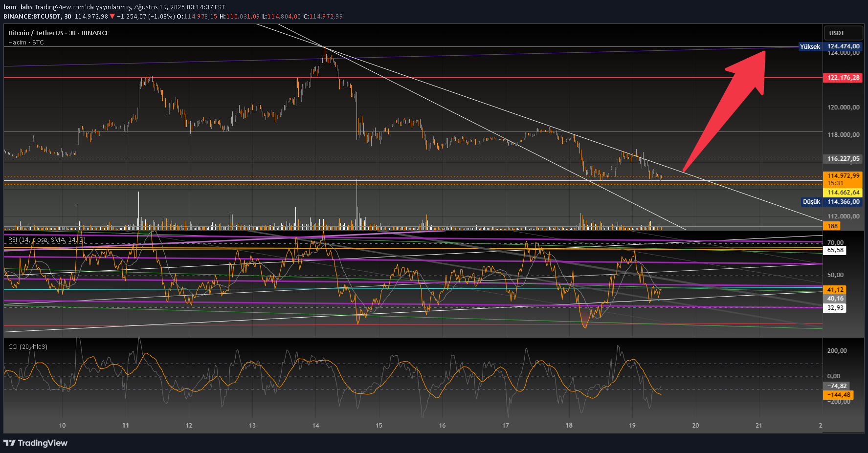Click the Düşük low price tag
The width and height of the screenshot is (868, 453).
coord(811,202)
